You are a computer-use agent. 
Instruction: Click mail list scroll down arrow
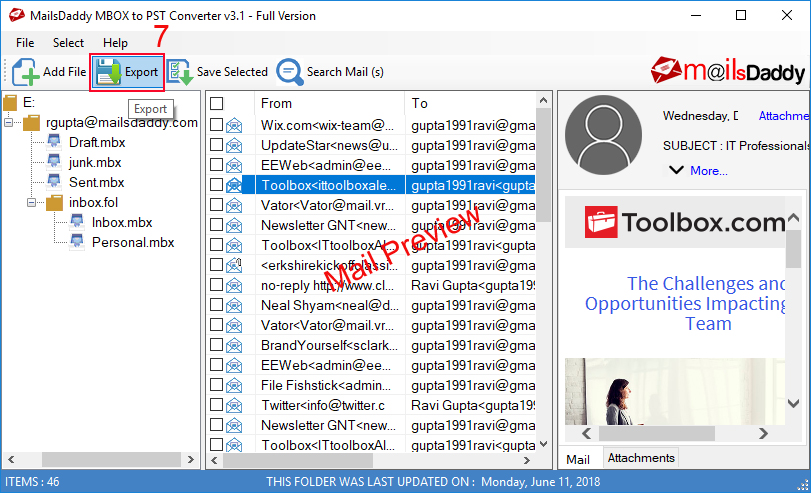click(x=543, y=444)
